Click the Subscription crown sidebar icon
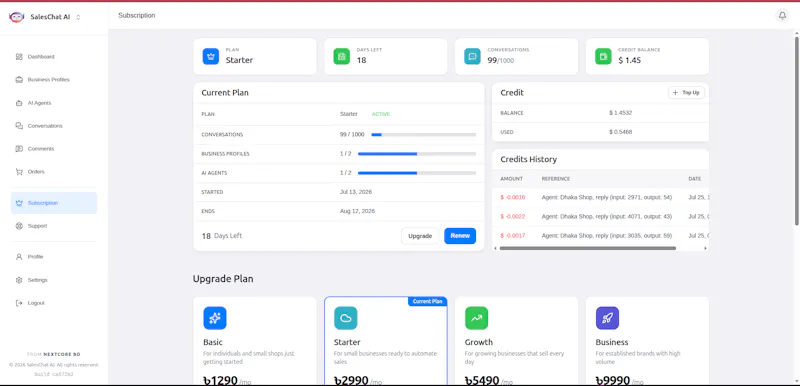 click(19, 203)
